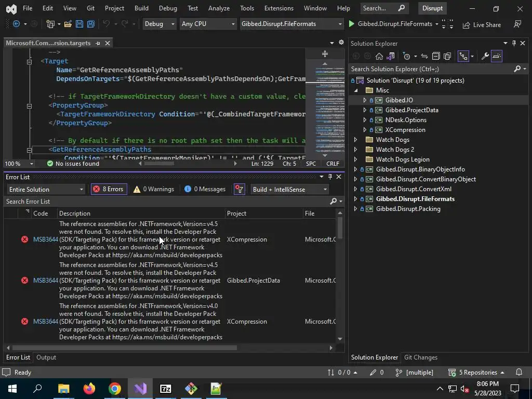The image size is (532, 399).
Task: Open the startup project Gibbed.Disrupt.FileFormats dropdown
Action: [x=291, y=24]
